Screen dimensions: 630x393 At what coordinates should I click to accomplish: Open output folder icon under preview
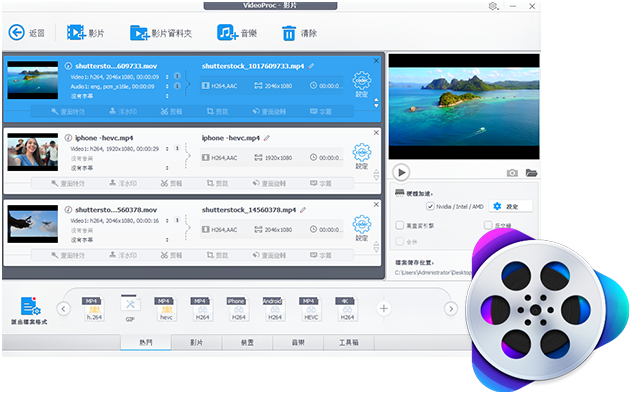tap(531, 173)
